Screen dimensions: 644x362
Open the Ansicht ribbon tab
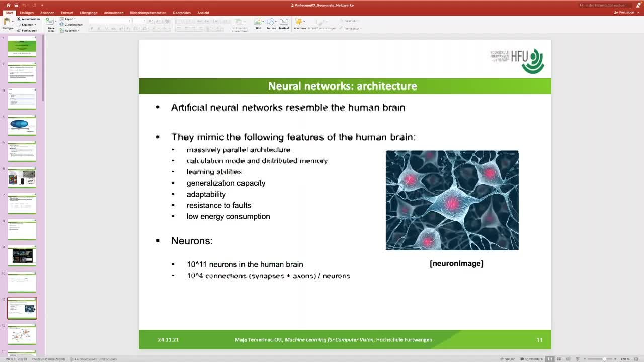pyautogui.click(x=203, y=13)
